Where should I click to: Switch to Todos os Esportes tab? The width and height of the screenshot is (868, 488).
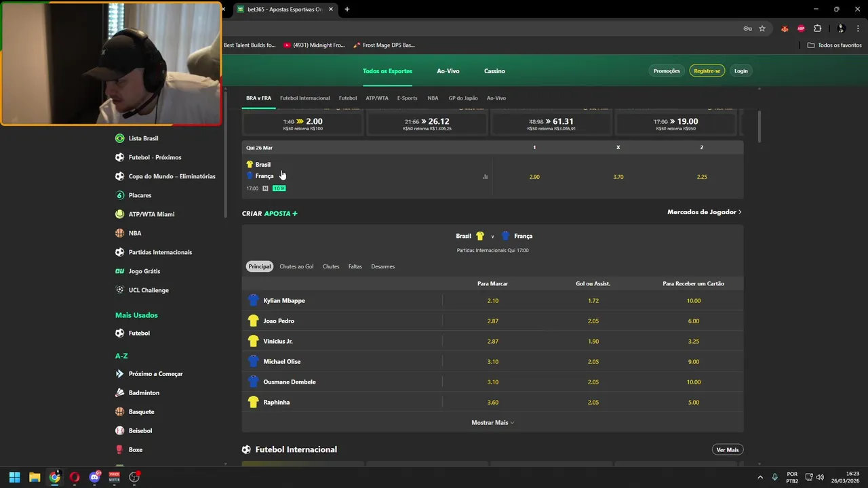coord(387,71)
